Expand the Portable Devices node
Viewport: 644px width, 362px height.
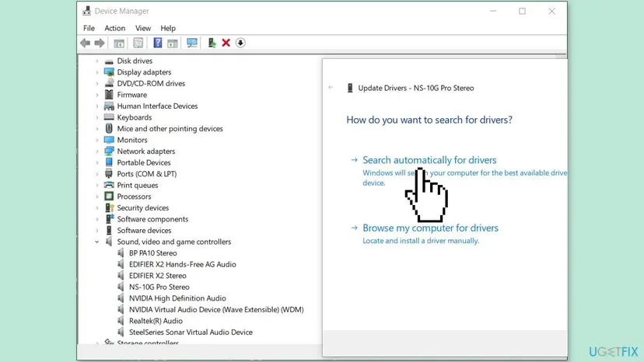[97, 162]
